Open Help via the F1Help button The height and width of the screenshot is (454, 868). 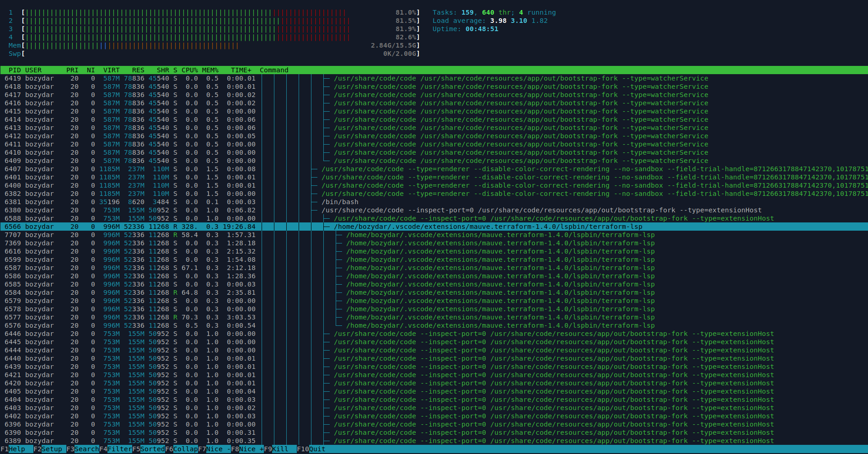pos(14,449)
